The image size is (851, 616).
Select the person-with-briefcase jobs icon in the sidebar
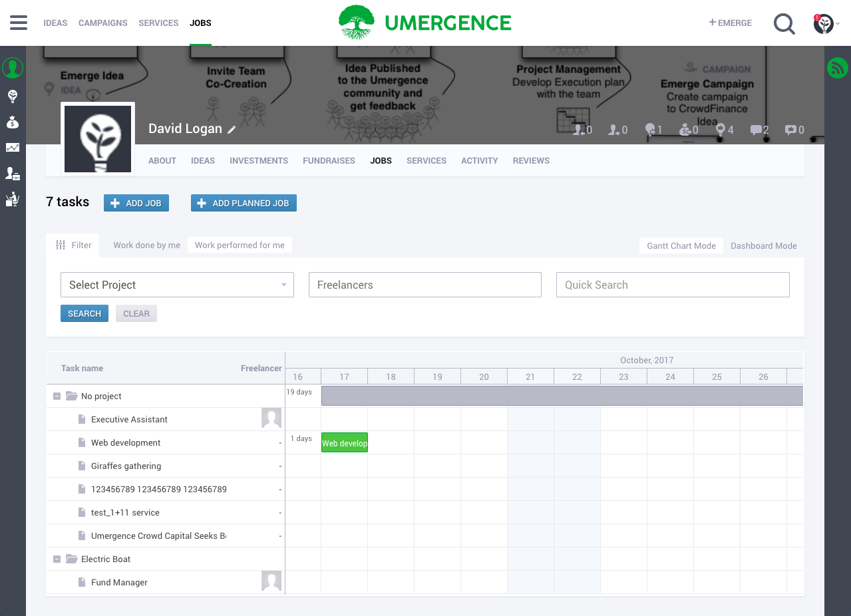click(x=12, y=173)
